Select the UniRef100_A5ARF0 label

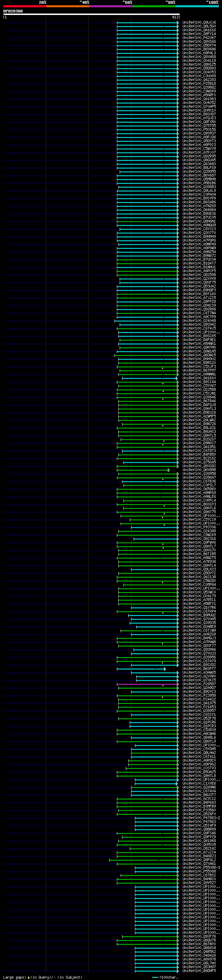click(x=199, y=95)
